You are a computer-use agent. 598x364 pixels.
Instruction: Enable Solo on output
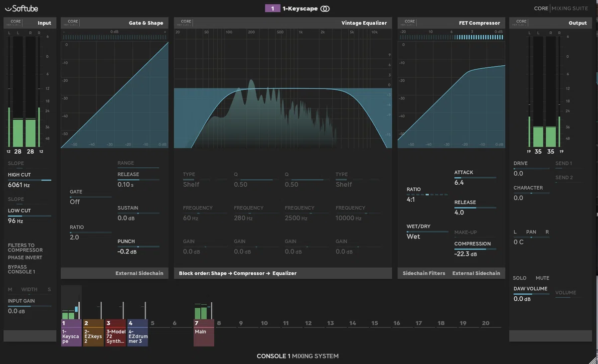click(x=520, y=278)
